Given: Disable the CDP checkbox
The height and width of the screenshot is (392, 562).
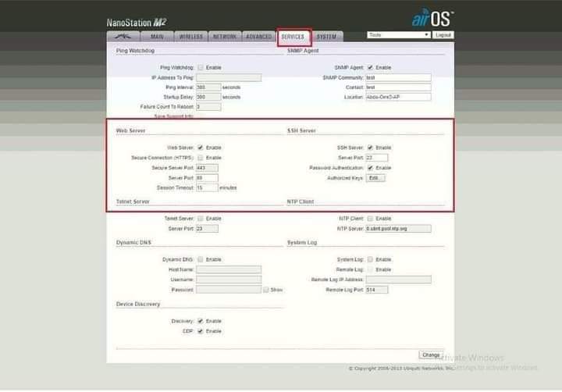Looking at the screenshot, I should click(201, 331).
